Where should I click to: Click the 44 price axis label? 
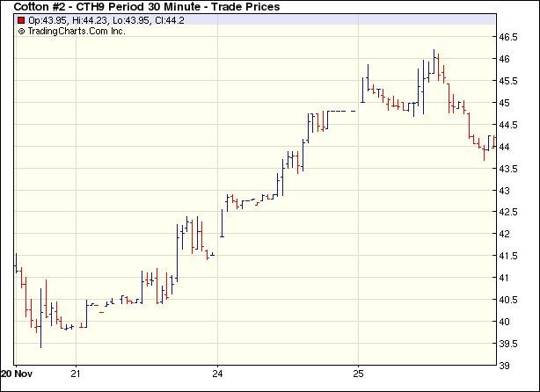[x=507, y=147]
